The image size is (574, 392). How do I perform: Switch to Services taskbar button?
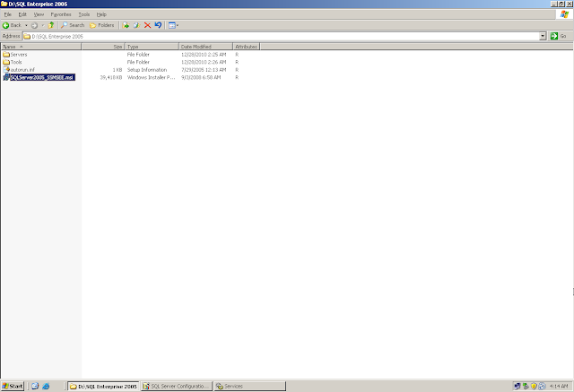[249, 386]
